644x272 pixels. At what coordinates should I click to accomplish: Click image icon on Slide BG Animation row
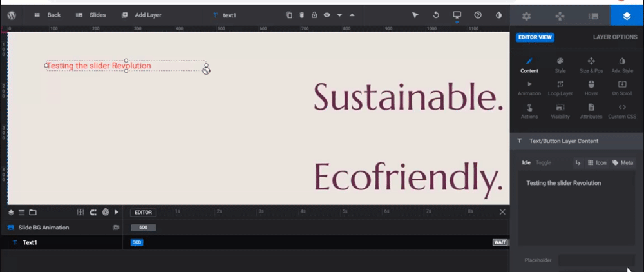[x=116, y=228]
